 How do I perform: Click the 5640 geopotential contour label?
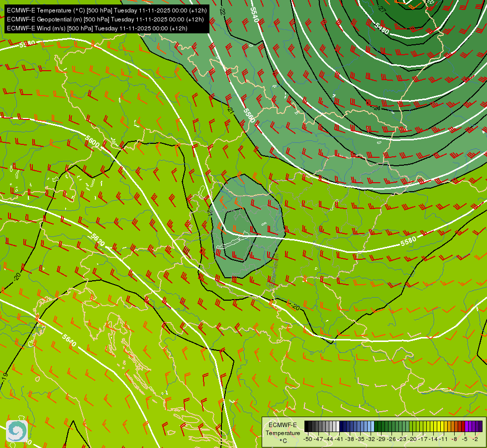[69, 340]
